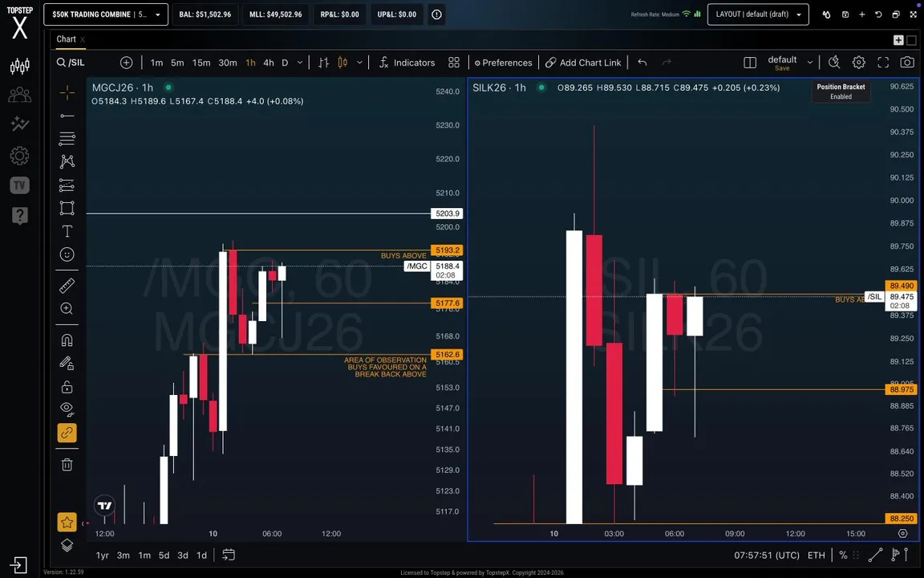Open the Indicators dialog
This screenshot has height=578, width=924.
tap(407, 63)
